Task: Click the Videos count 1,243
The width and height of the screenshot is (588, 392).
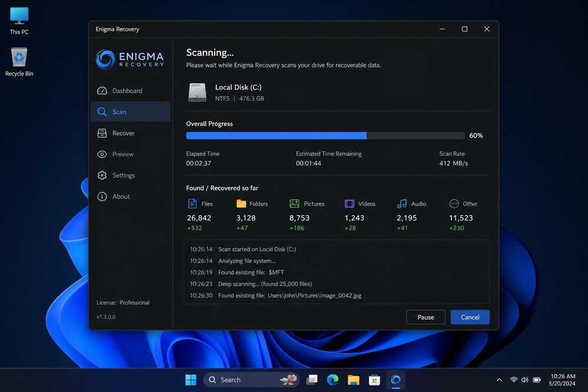Action: (354, 217)
